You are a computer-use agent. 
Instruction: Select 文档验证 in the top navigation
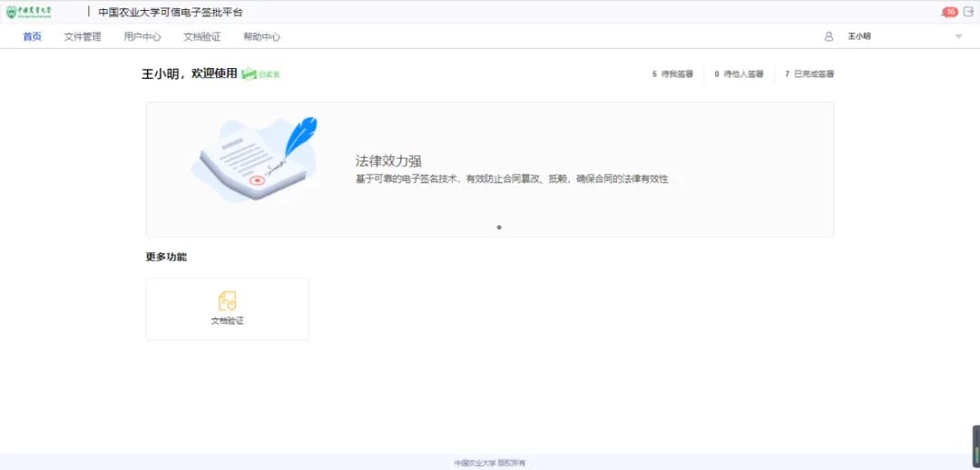click(201, 37)
